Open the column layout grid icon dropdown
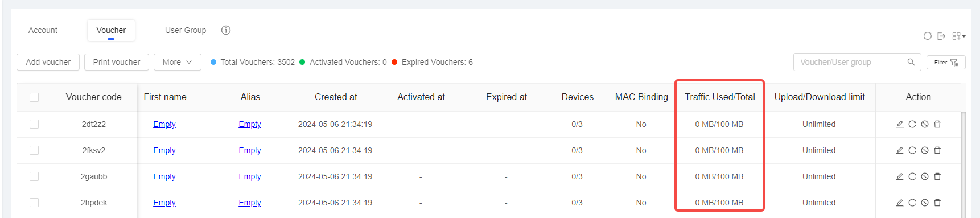The height and width of the screenshot is (218, 980). pos(958,36)
